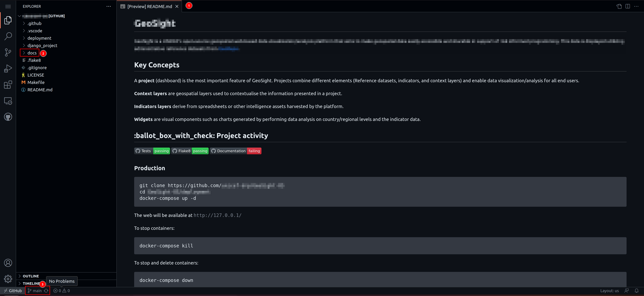The width and height of the screenshot is (644, 296).
Task: Click the 'To stop containers:' text
Action: pos(154,228)
